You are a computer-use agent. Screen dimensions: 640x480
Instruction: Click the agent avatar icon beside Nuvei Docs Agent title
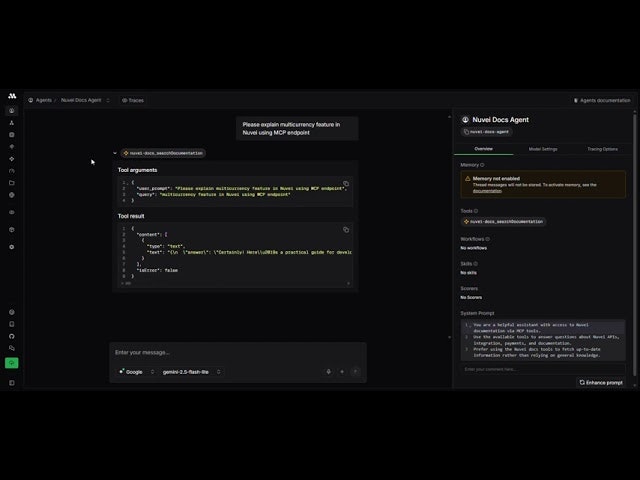[x=465, y=120]
